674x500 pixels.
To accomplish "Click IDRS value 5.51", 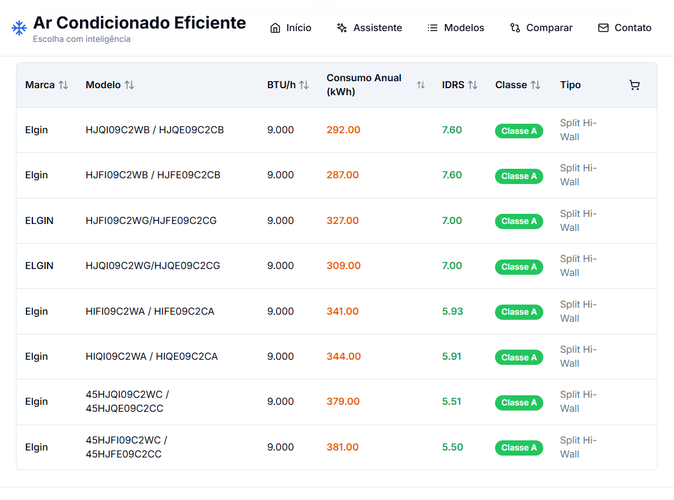I will pyautogui.click(x=452, y=402).
